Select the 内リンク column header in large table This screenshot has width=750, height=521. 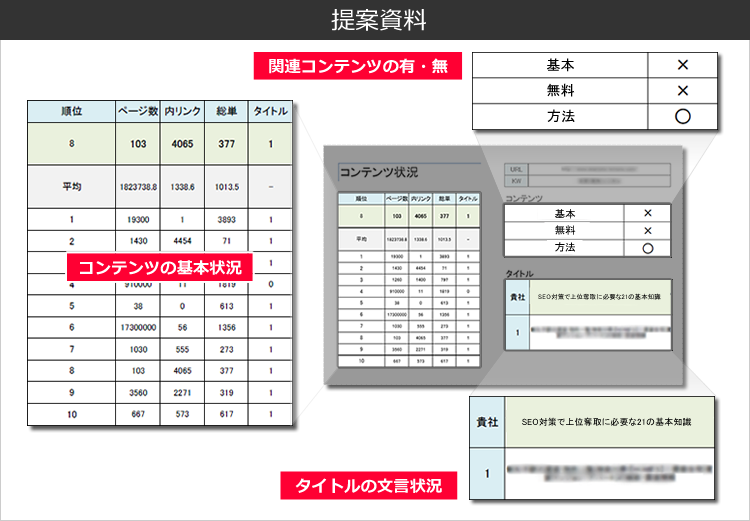(x=182, y=111)
